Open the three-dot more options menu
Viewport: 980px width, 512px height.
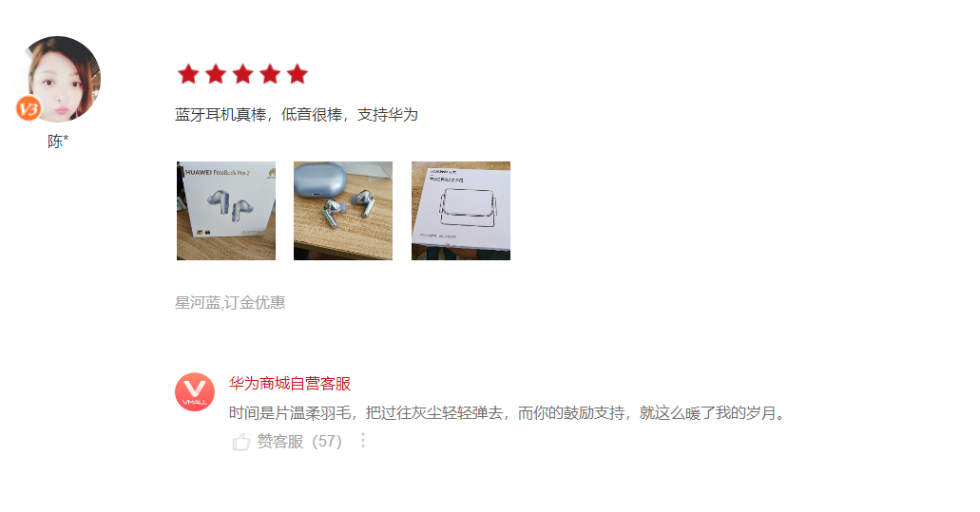coord(363,441)
